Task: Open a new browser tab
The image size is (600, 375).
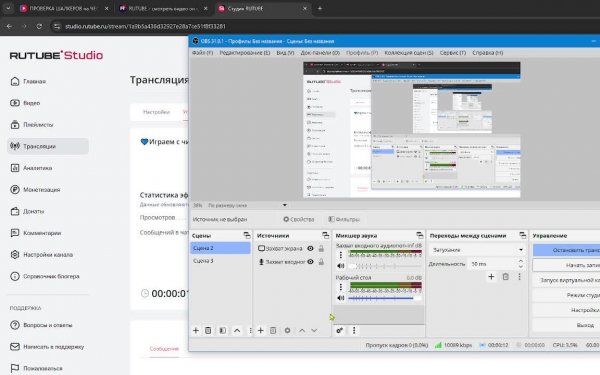Action: (x=320, y=8)
